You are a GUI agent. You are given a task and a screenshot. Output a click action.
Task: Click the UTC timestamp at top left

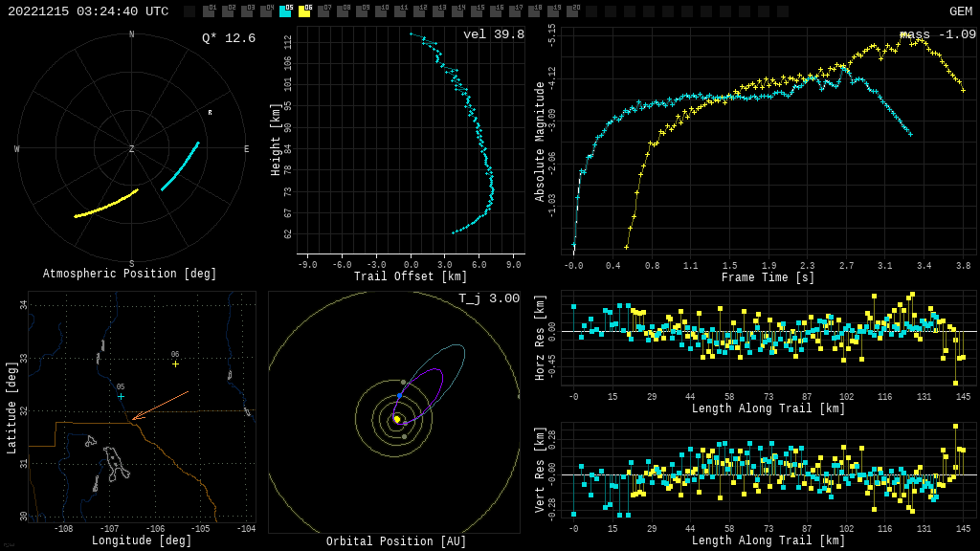coord(88,11)
